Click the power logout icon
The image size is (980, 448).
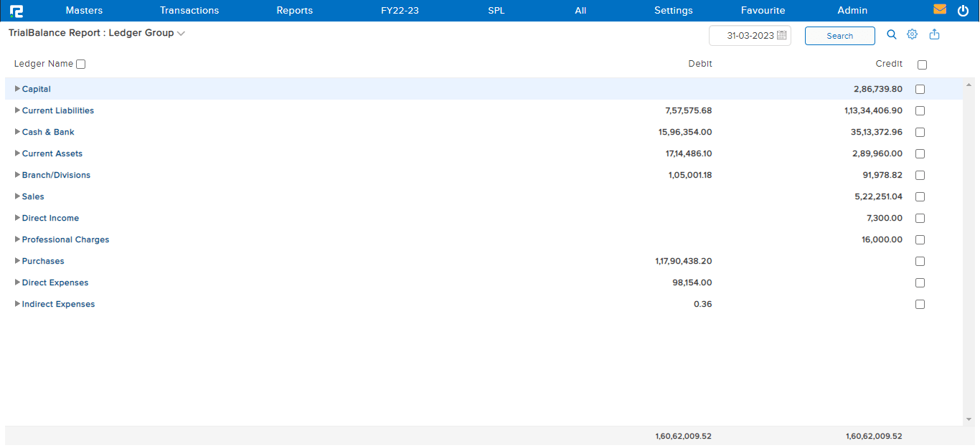(963, 11)
